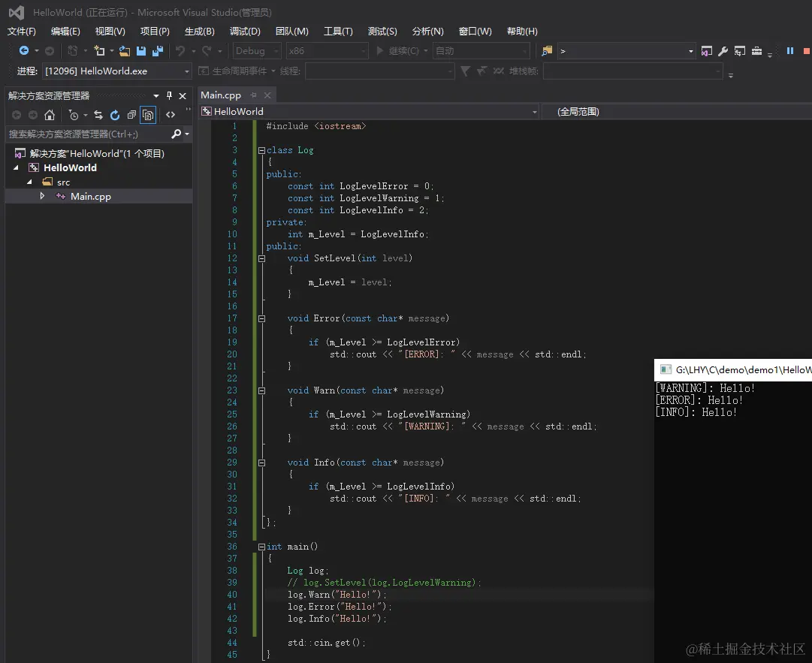
Task: Select the src folder in the tree
Action: coord(63,182)
